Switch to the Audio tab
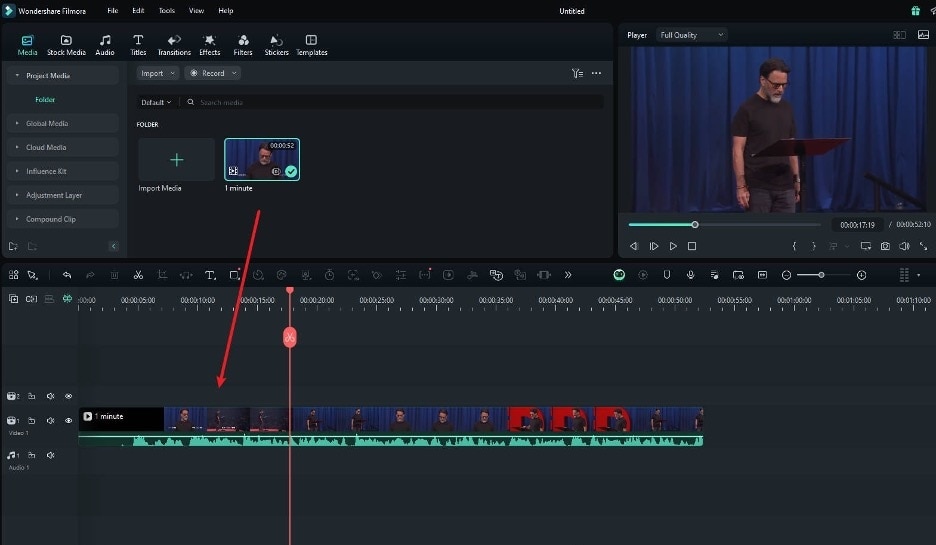Image resolution: width=936 pixels, height=545 pixels. 105,45
